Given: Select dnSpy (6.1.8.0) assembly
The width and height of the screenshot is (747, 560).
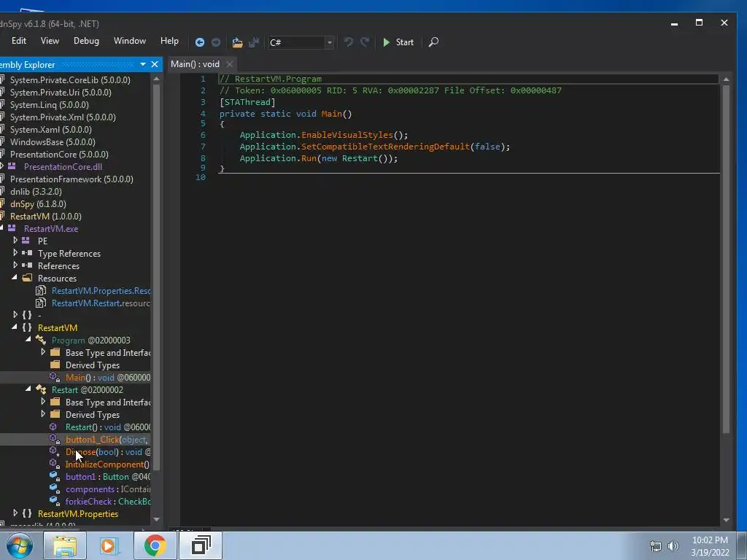Looking at the screenshot, I should [38, 204].
